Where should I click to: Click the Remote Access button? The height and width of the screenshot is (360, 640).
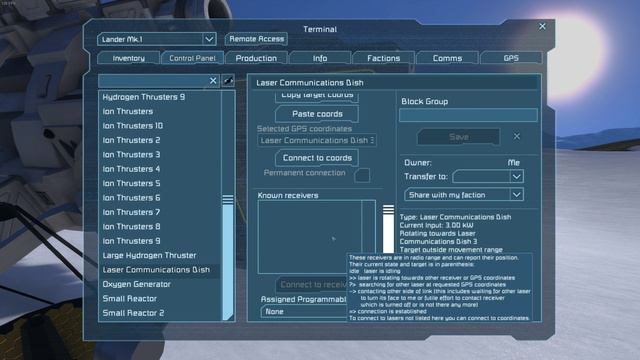256,39
